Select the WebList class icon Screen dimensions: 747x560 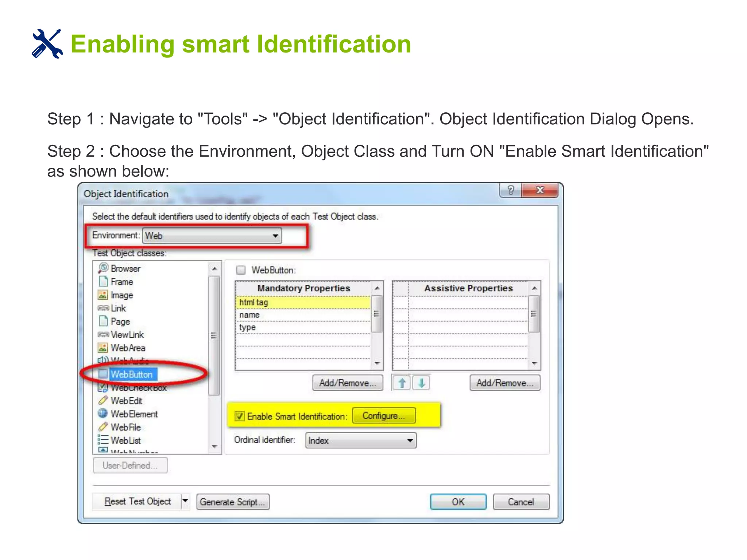(103, 440)
